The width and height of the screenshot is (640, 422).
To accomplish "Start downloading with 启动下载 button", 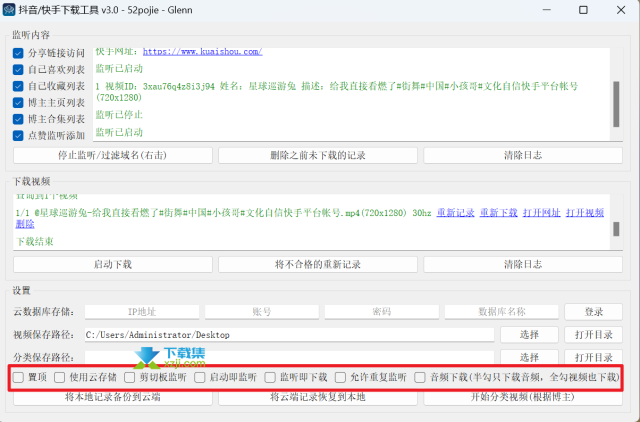I will 113,264.
